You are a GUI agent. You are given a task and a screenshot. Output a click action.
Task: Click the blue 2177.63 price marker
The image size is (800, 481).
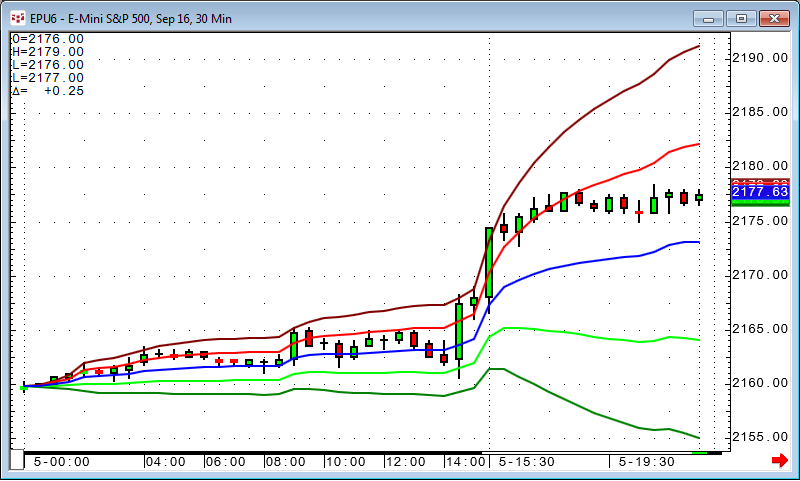(760, 192)
